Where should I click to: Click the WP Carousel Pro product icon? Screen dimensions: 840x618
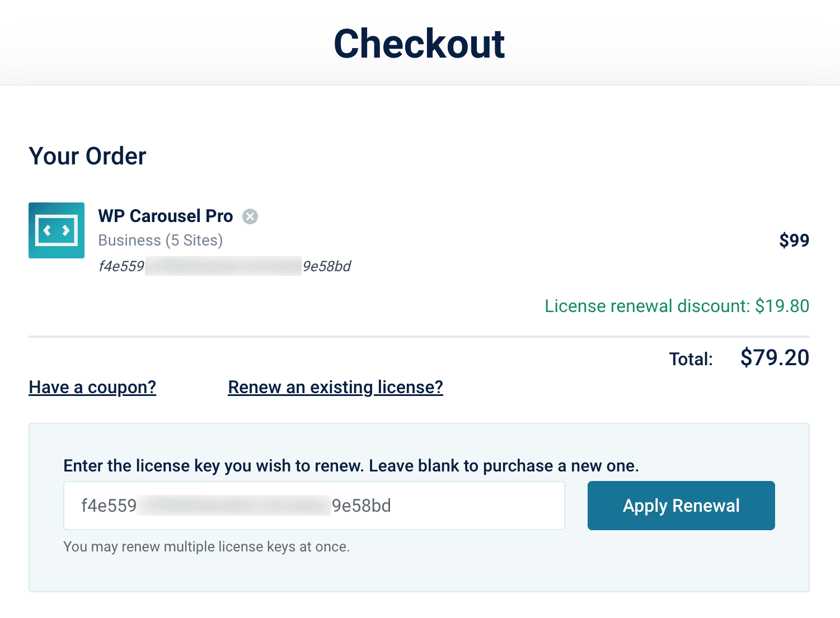coord(57,230)
